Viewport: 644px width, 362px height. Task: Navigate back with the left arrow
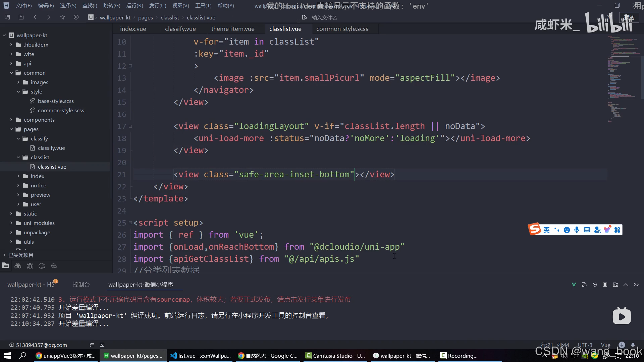35,17
